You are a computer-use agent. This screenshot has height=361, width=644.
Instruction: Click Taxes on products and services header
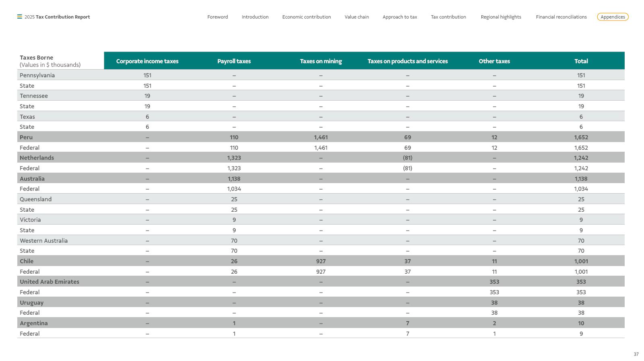point(408,61)
